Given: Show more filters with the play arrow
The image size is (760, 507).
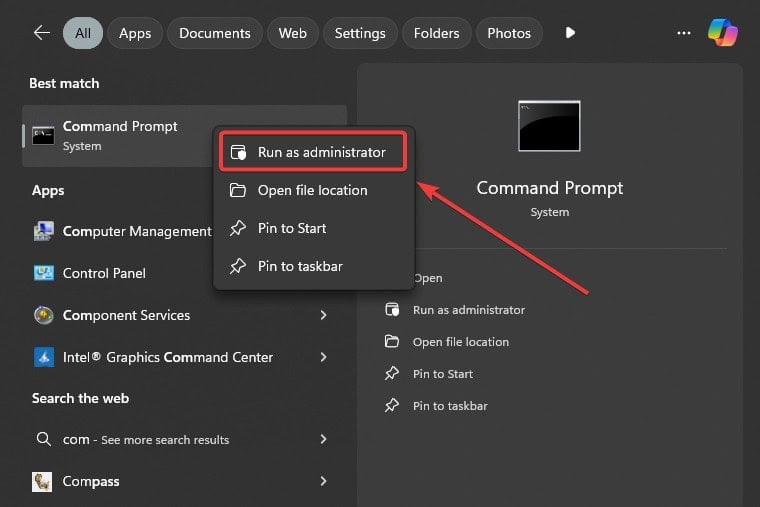Looking at the screenshot, I should click(x=570, y=32).
